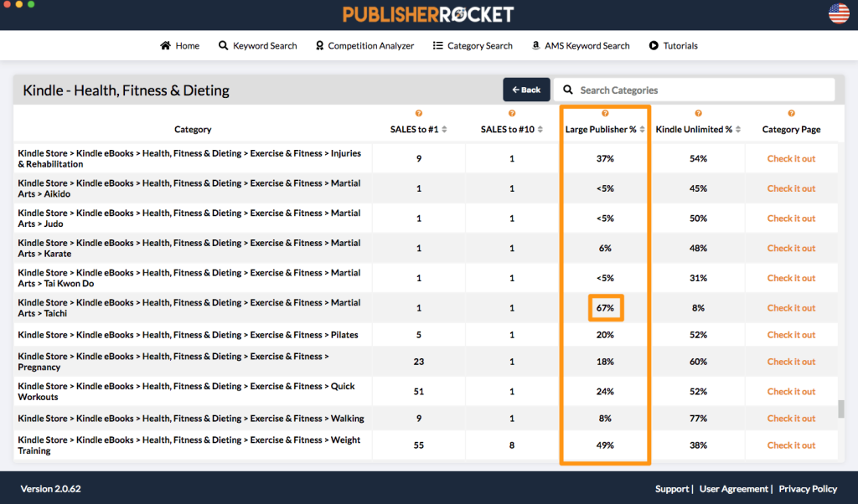Sort by SALES to #10 arrows
This screenshot has width=858, height=504.
540,130
